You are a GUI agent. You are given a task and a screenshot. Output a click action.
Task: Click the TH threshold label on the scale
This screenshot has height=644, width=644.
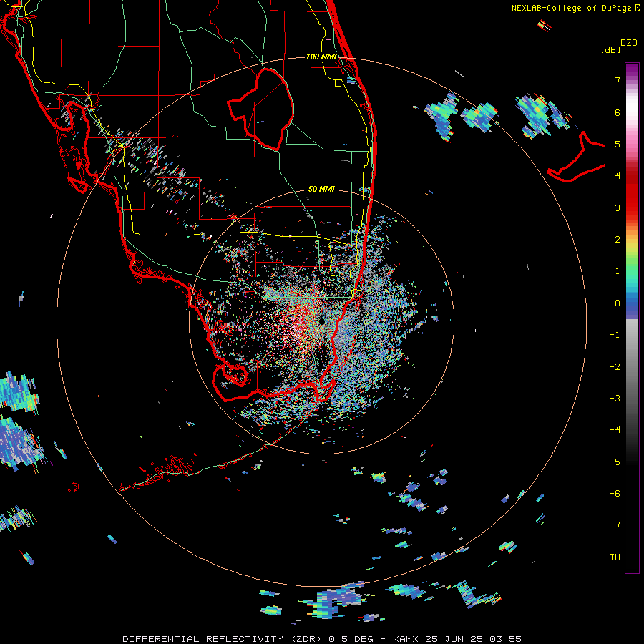coord(615,557)
